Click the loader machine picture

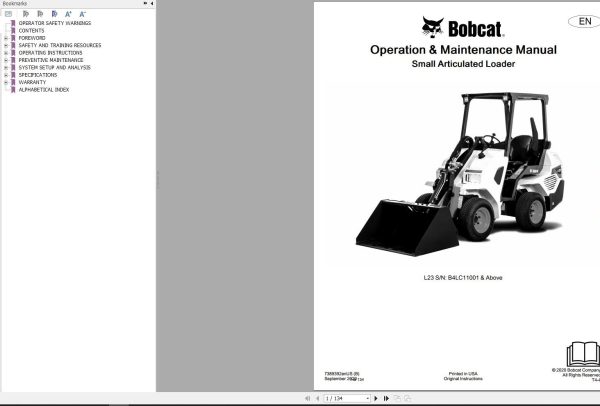[x=460, y=174]
